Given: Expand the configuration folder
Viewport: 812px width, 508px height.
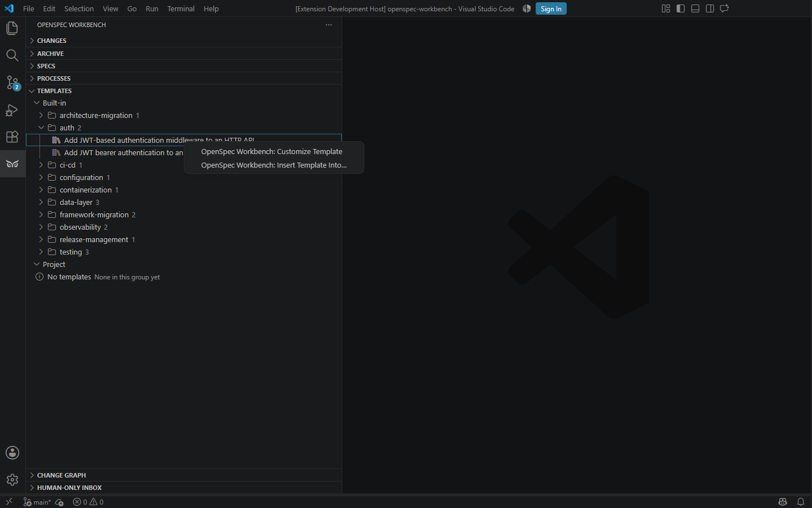Looking at the screenshot, I should (184, 177).
